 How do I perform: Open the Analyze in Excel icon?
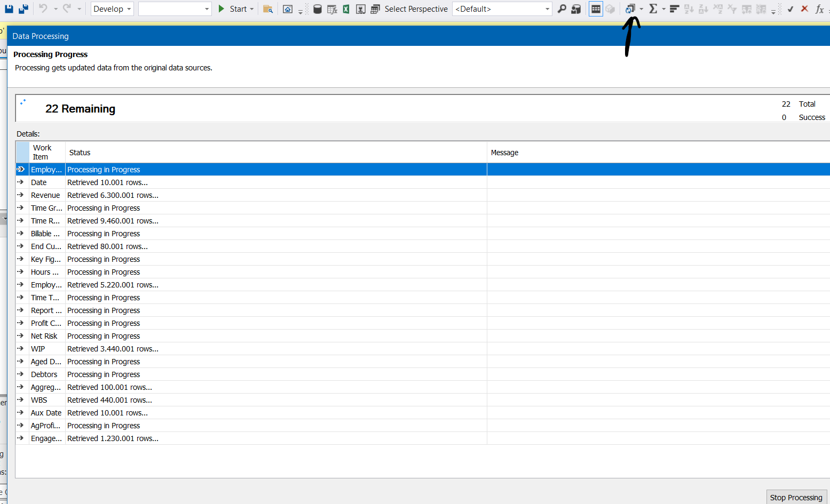pos(346,9)
